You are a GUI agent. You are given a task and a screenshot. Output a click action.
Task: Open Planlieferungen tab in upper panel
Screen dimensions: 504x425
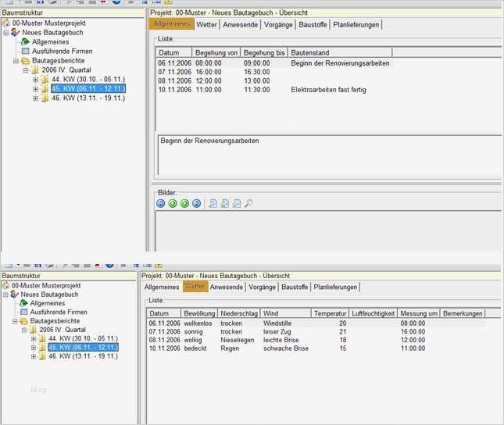click(356, 24)
